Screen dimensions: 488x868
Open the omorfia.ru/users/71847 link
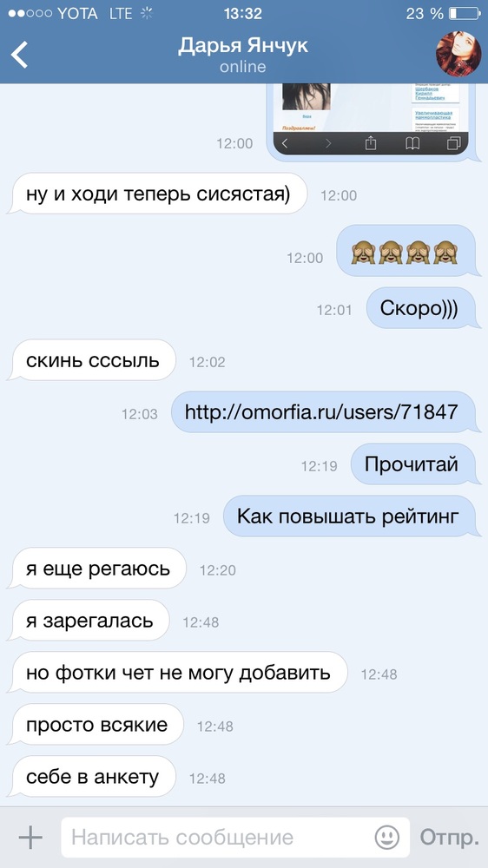pos(321,411)
